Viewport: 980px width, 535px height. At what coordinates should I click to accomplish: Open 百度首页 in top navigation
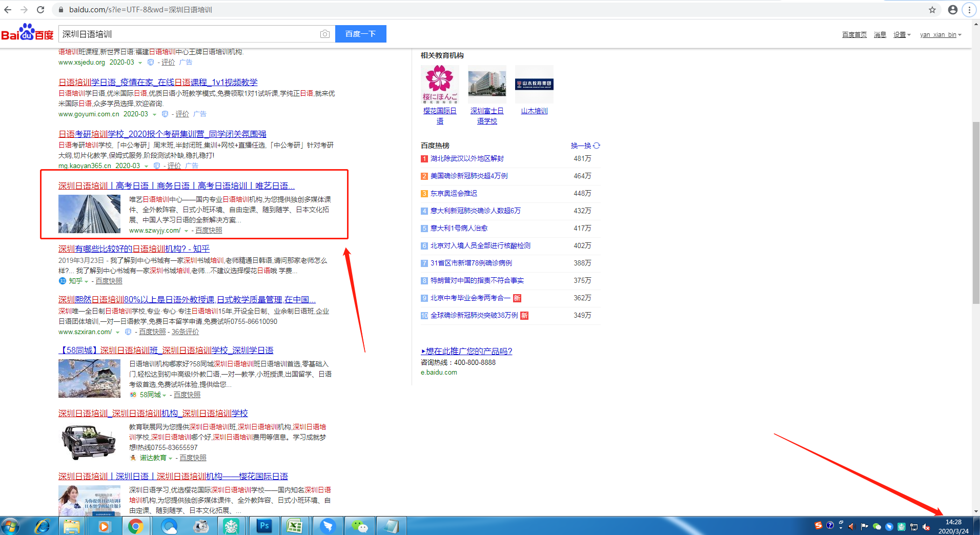point(854,35)
